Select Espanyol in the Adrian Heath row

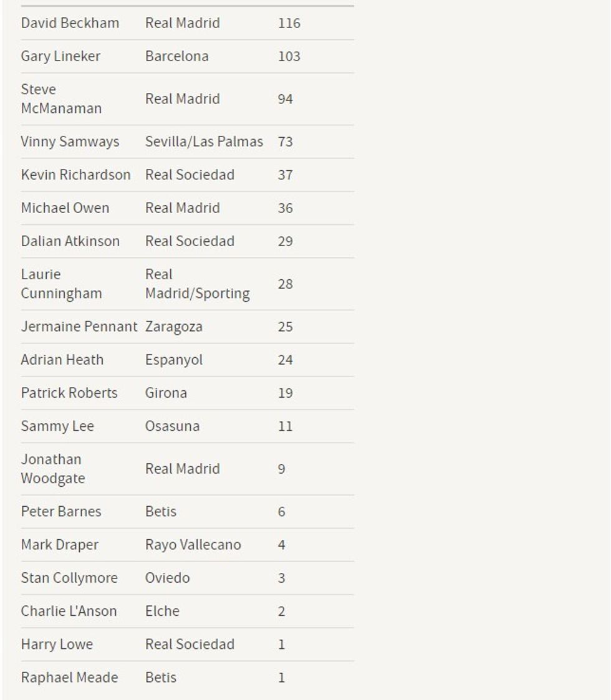coord(173,360)
